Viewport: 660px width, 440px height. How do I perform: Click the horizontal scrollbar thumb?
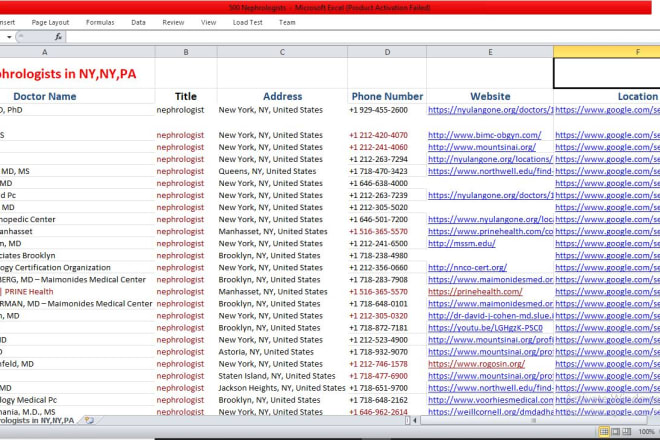(533, 420)
